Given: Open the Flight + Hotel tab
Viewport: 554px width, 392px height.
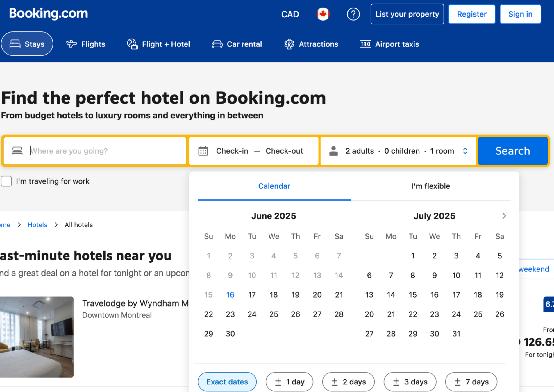Looking at the screenshot, I should (x=158, y=44).
